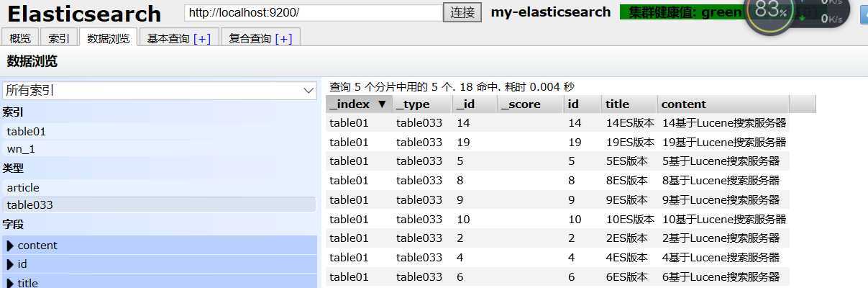Open the 复合查询 tab

(250, 38)
